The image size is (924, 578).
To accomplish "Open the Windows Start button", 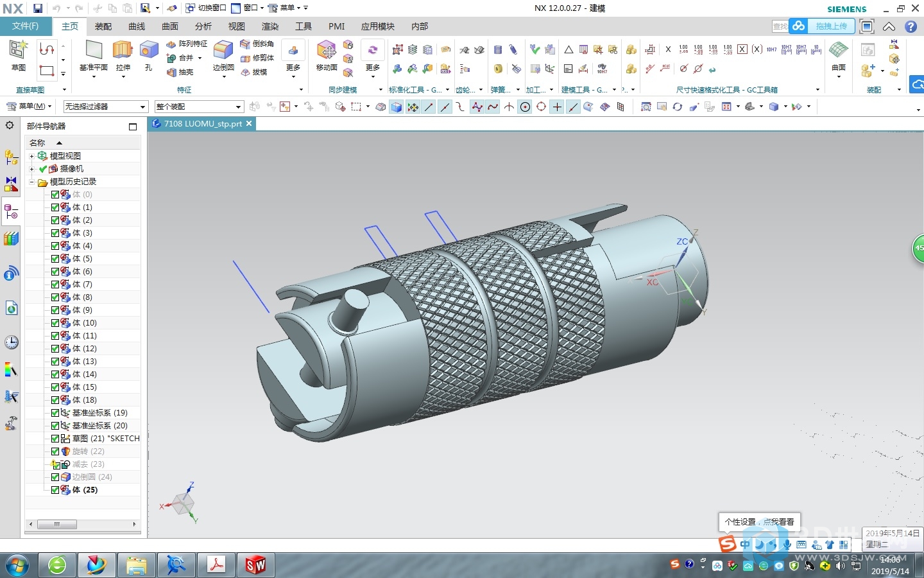I will 17,565.
